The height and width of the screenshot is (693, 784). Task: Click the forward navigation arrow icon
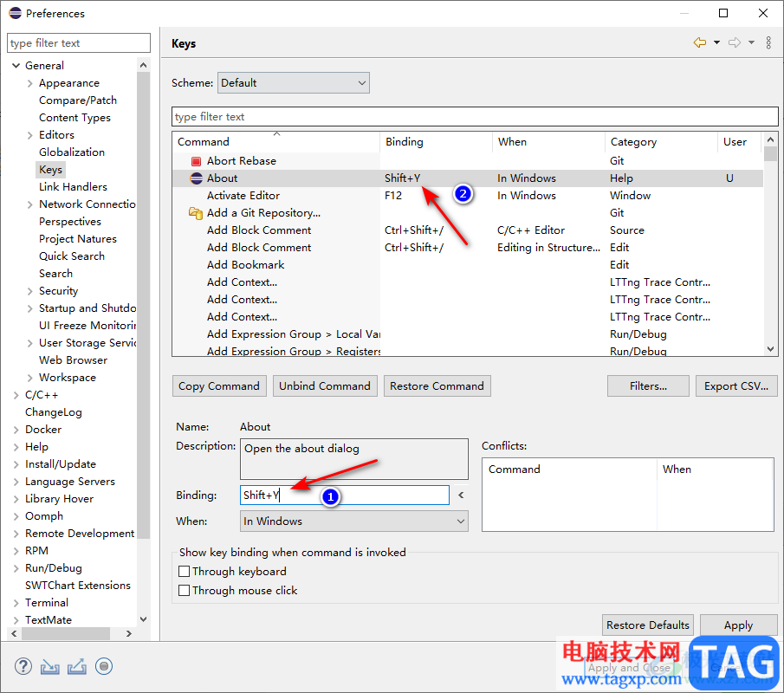(735, 43)
